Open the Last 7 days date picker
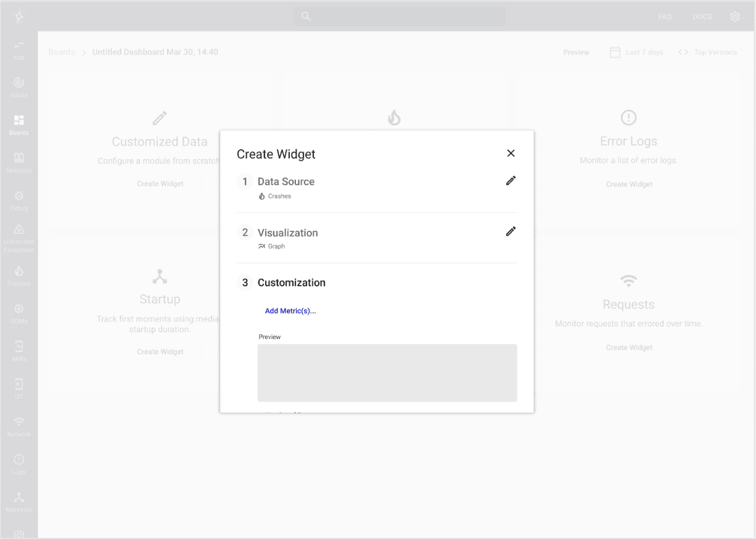This screenshot has height=539, width=756. coord(636,52)
